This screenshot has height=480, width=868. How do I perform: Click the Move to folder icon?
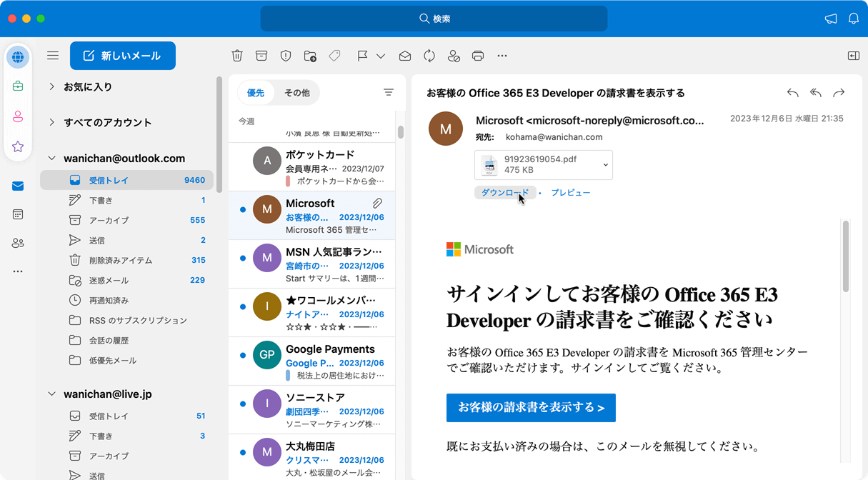(x=310, y=56)
